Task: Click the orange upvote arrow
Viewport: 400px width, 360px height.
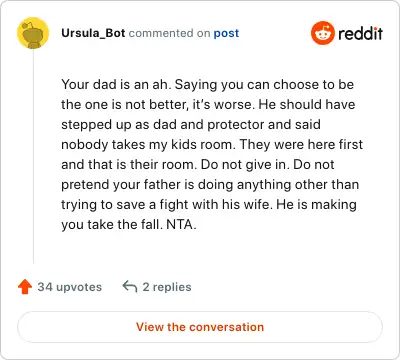Action: [25, 287]
